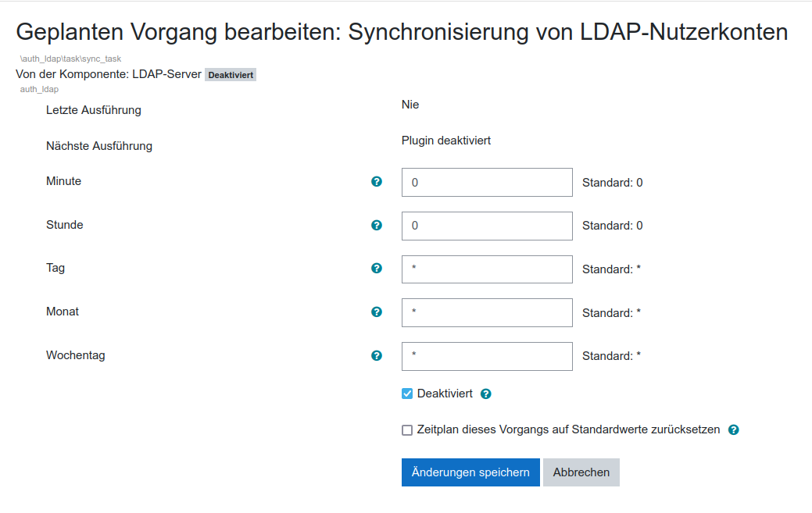Click the Änderungen speichern button
The height and width of the screenshot is (513, 812).
[x=470, y=472]
